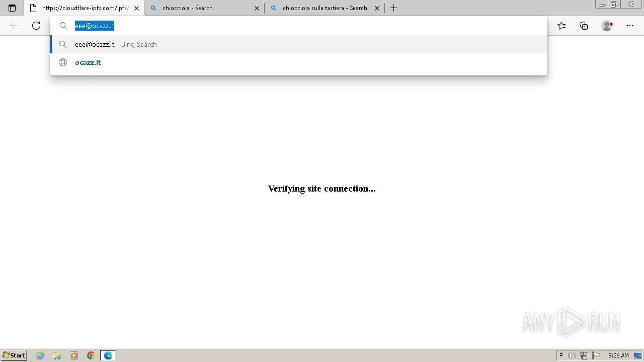This screenshot has height=362, width=644.
Task: Open the tab actions menu icon
Action: [x=12, y=8]
